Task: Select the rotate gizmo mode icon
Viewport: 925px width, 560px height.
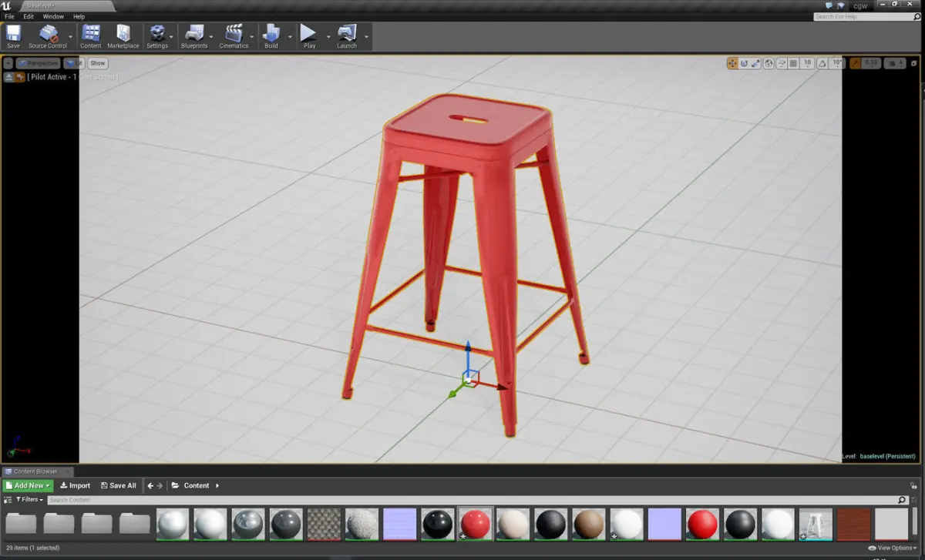Action: point(744,63)
